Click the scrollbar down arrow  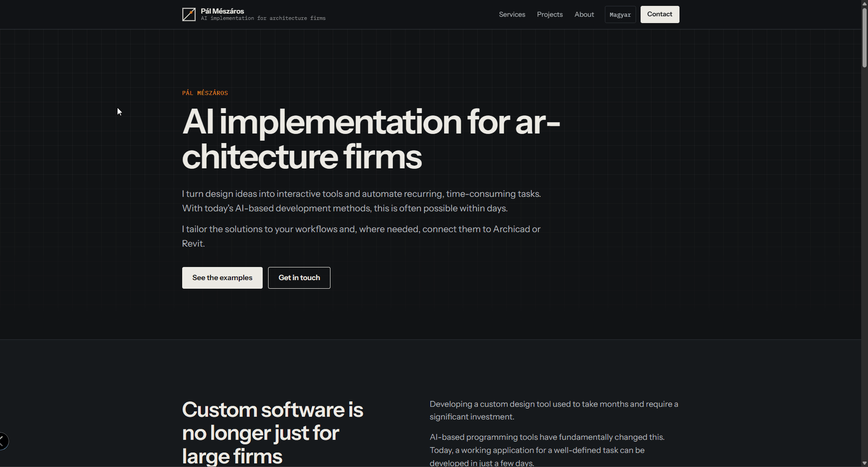pyautogui.click(x=864, y=464)
